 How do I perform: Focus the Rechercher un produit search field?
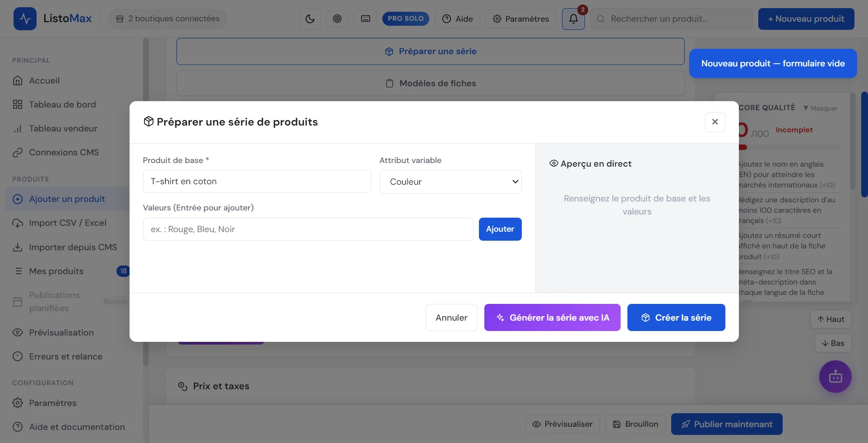pyautogui.click(x=672, y=19)
